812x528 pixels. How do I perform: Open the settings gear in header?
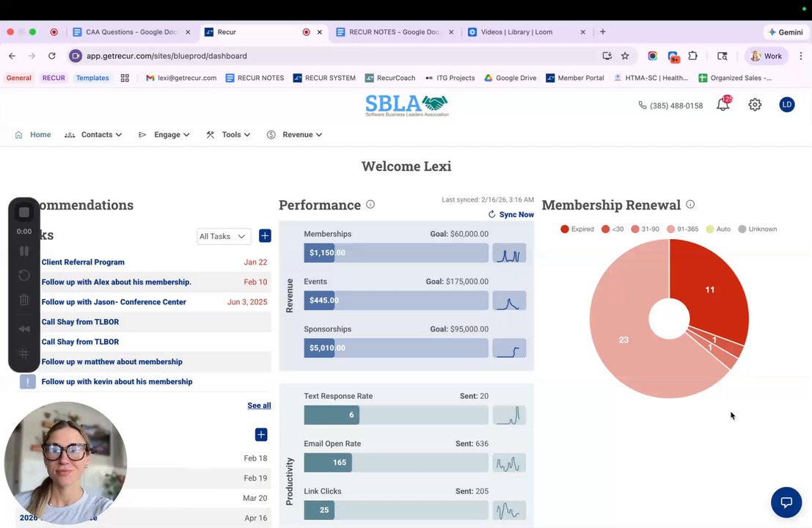755,105
